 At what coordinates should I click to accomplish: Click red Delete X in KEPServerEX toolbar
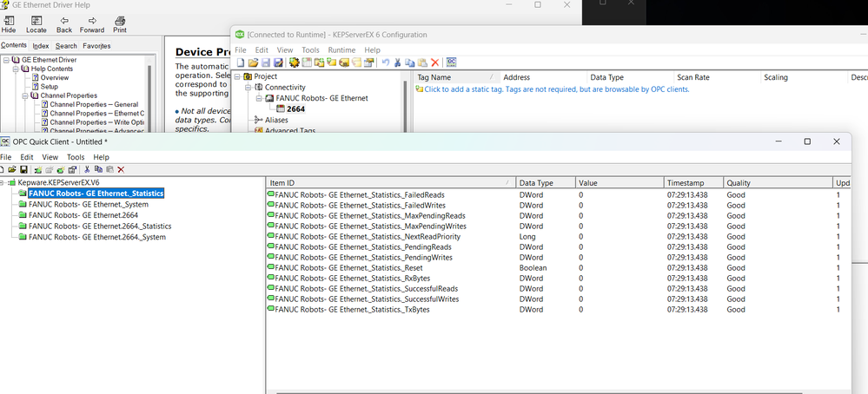tap(435, 62)
